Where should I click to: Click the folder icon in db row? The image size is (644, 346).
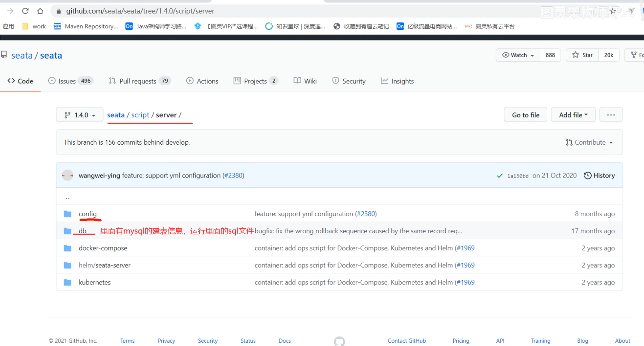click(68, 231)
